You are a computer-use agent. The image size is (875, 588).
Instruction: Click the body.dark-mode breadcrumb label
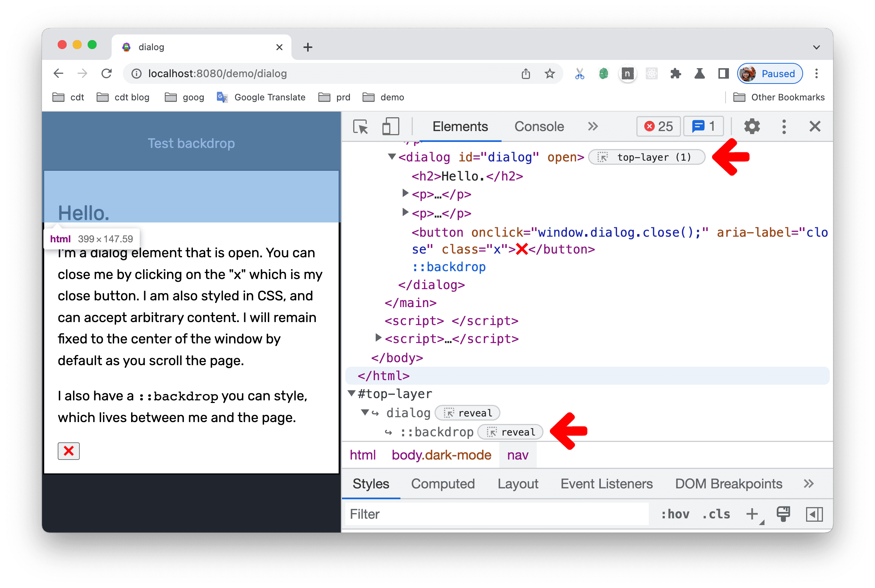tap(441, 454)
